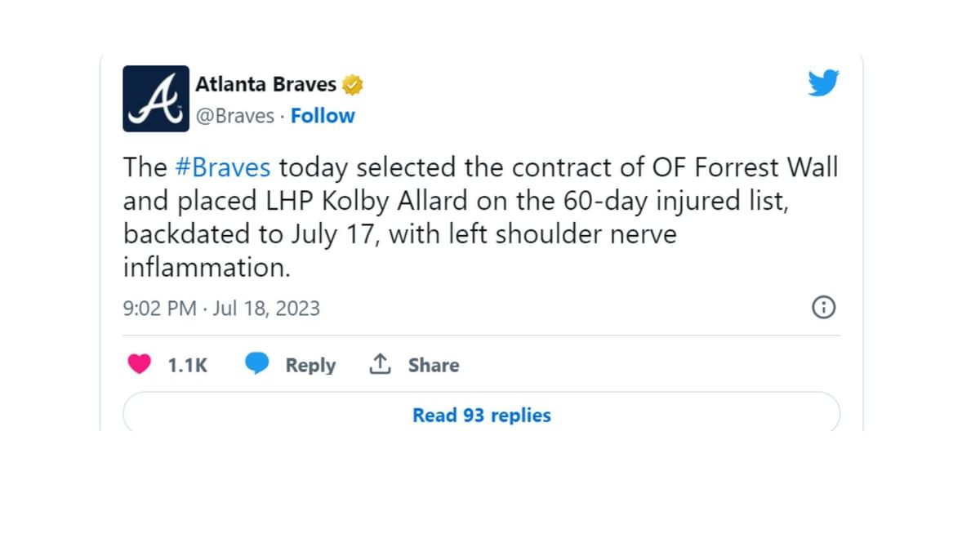
Task: Click the gold verified badge
Action: pos(353,85)
